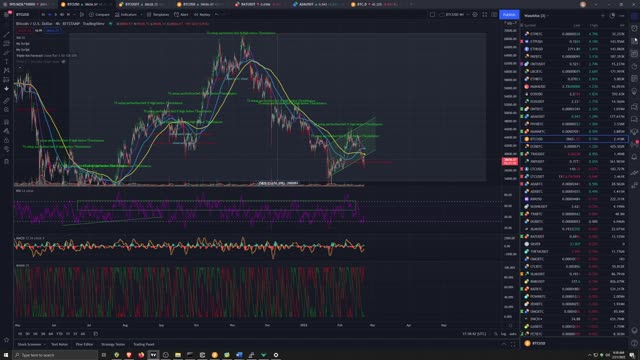Image resolution: width=640 pixels, height=360 pixels.
Task: Open the Alerts clock panel icon
Action: coord(634,28)
